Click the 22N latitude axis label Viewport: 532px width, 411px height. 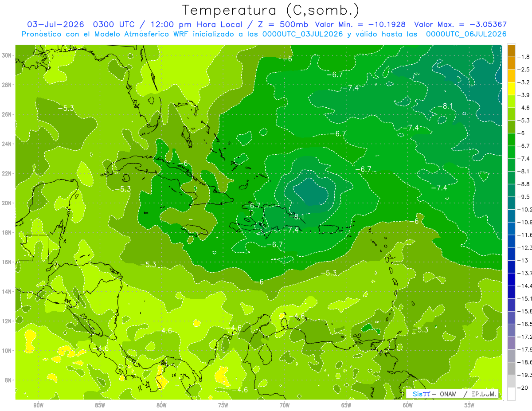click(8, 173)
